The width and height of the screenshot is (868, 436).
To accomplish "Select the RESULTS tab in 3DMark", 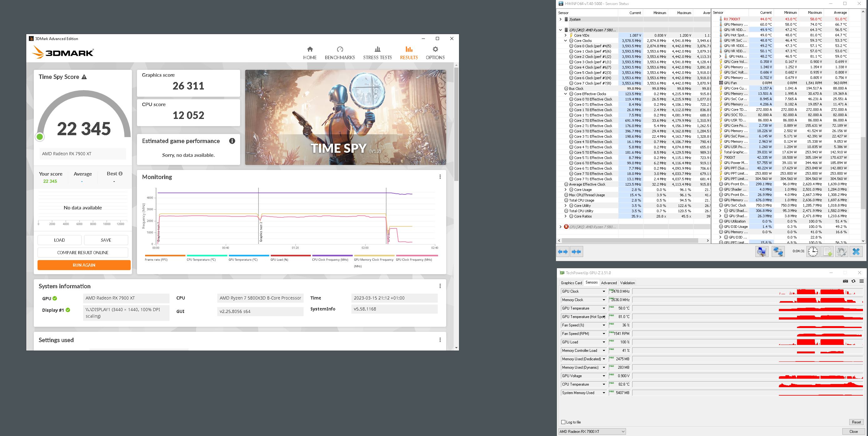I will click(x=409, y=53).
